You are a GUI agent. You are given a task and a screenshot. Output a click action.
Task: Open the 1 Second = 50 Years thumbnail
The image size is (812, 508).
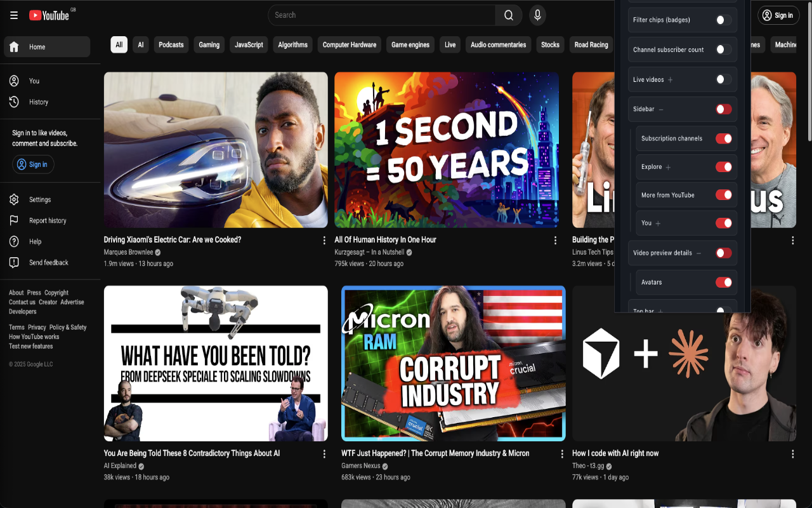point(447,150)
